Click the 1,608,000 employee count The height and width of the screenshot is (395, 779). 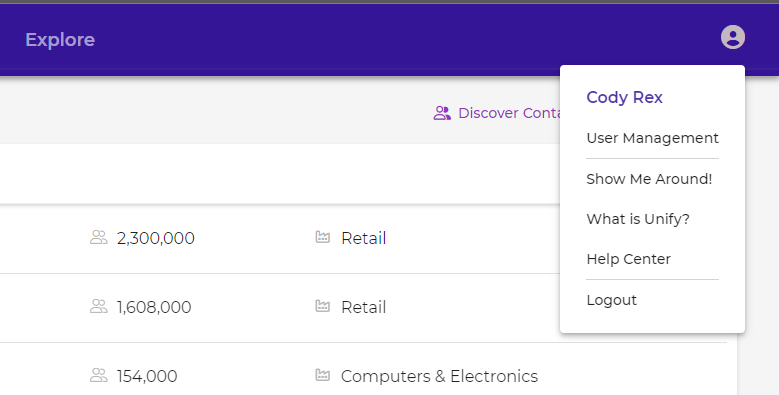154,307
